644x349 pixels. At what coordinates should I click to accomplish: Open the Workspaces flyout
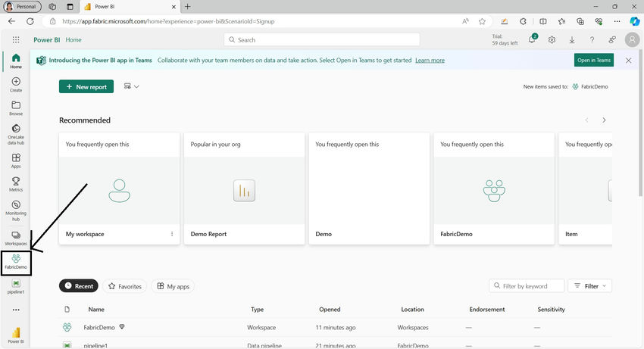pyautogui.click(x=16, y=238)
